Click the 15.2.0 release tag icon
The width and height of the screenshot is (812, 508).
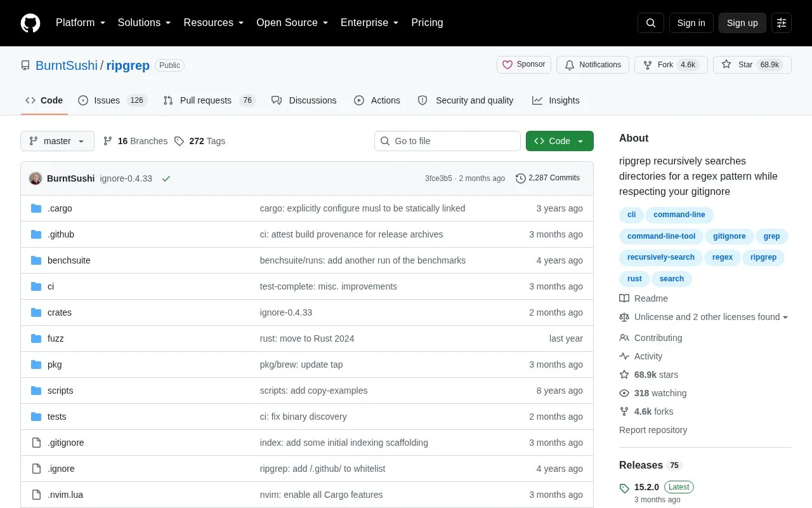coord(624,488)
